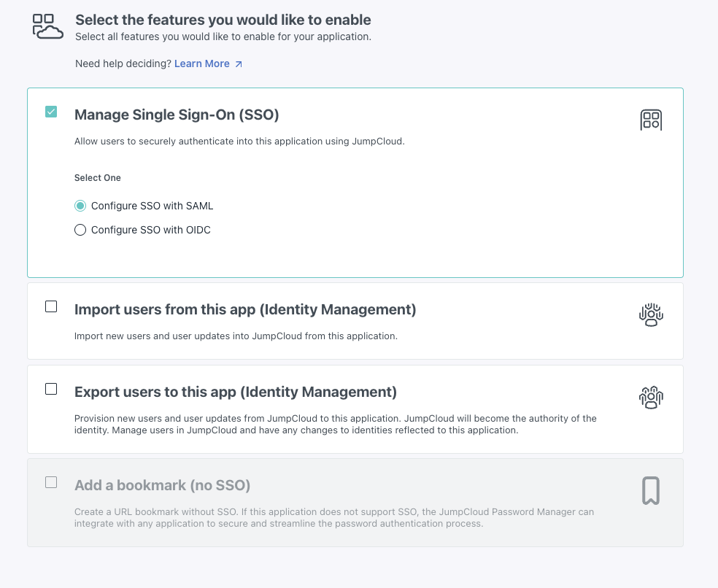Click the Manage Single Sign-On (SSO) heading

[x=177, y=115]
